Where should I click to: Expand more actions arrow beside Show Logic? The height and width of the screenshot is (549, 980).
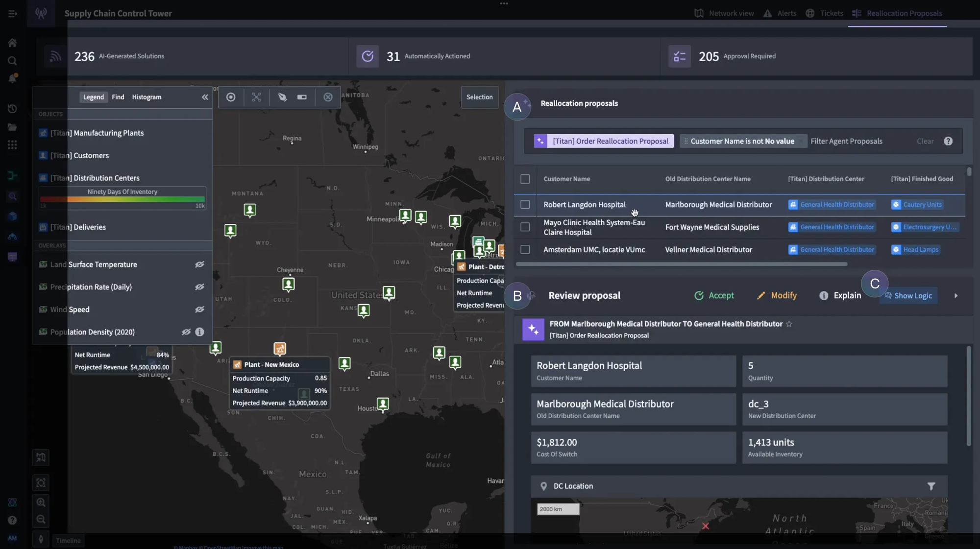pos(955,296)
